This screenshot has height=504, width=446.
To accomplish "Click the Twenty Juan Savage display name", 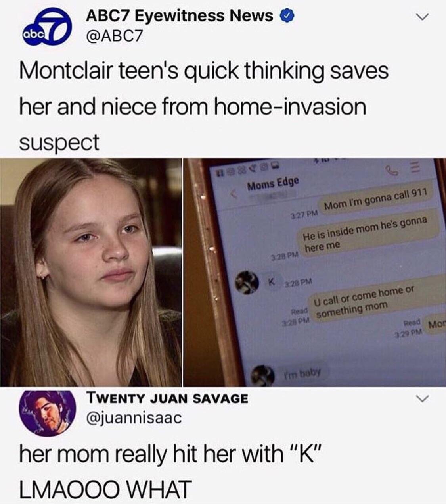I will pos(167,398).
